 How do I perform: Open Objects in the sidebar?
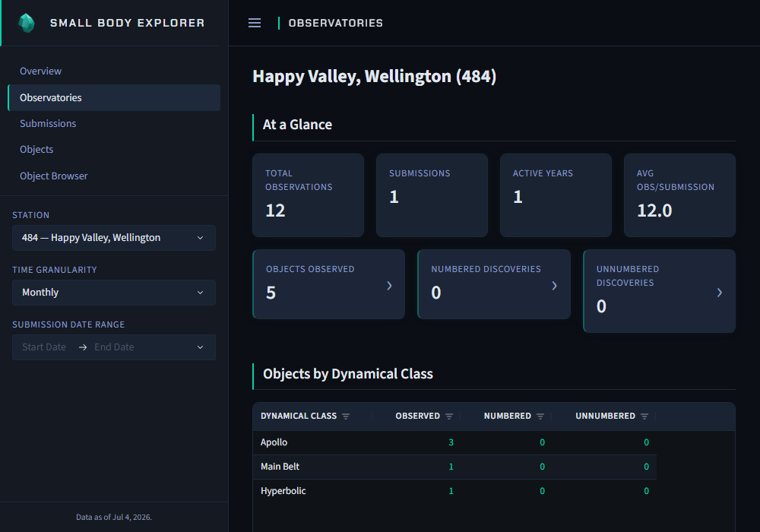tap(36, 149)
